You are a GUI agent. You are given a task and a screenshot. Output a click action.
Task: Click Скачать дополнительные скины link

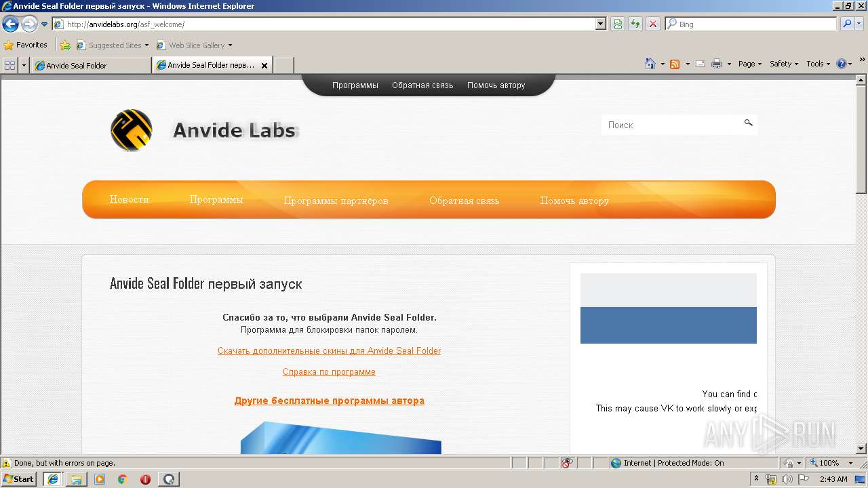(329, 351)
